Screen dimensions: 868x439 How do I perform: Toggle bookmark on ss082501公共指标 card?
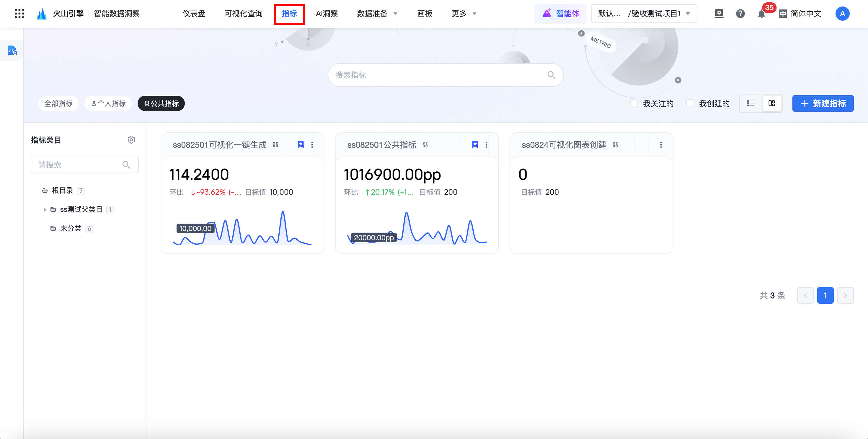(x=475, y=145)
